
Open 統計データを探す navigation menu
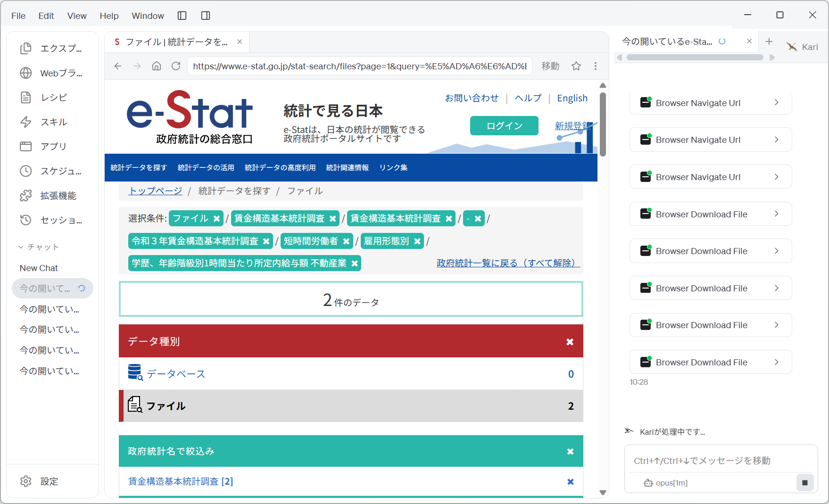pyautogui.click(x=139, y=167)
